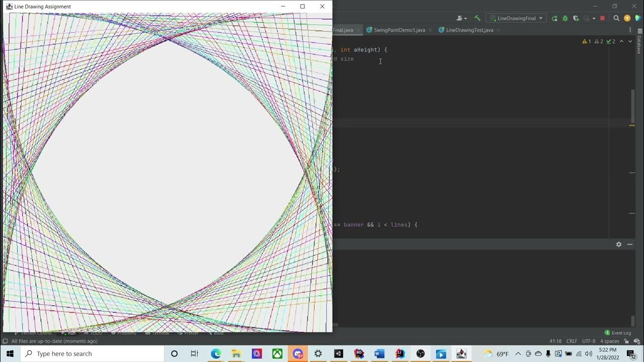Viewport: 644px width, 362px height.
Task: Change the UTF-8 file encoding
Action: coord(589,341)
